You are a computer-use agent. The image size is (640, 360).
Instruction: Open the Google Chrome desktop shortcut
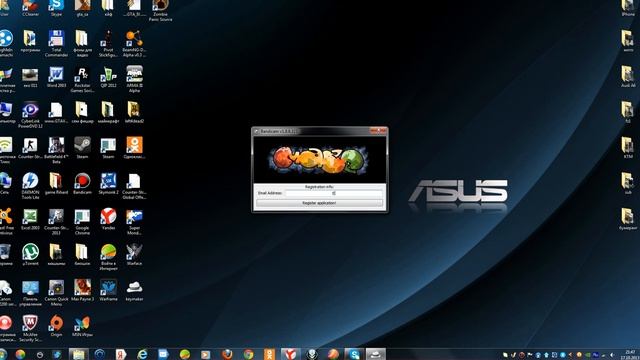click(82, 222)
